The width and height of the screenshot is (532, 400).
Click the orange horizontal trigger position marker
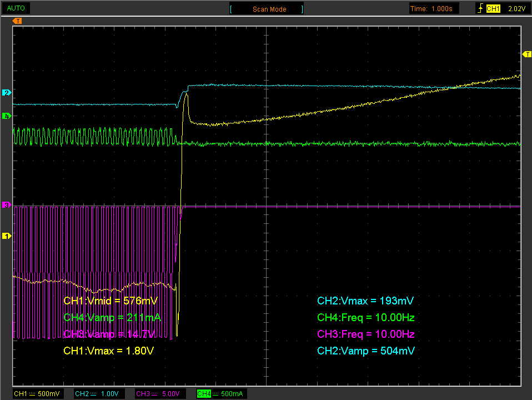tap(17, 21)
